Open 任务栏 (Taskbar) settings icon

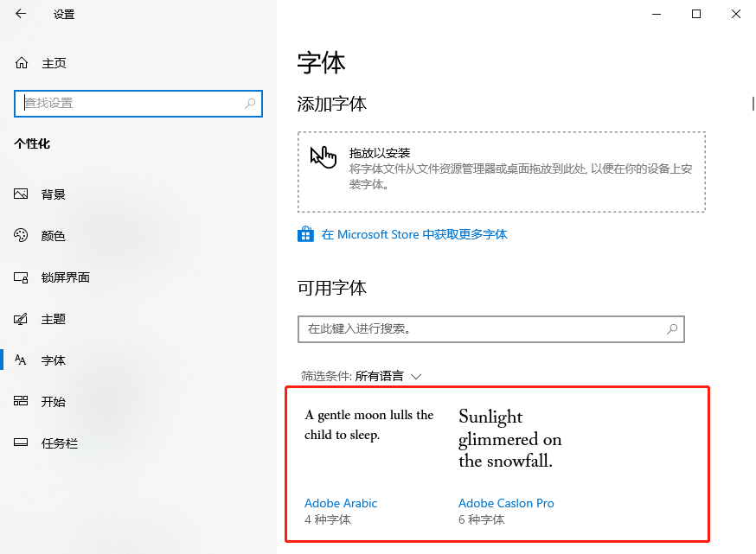(21, 443)
